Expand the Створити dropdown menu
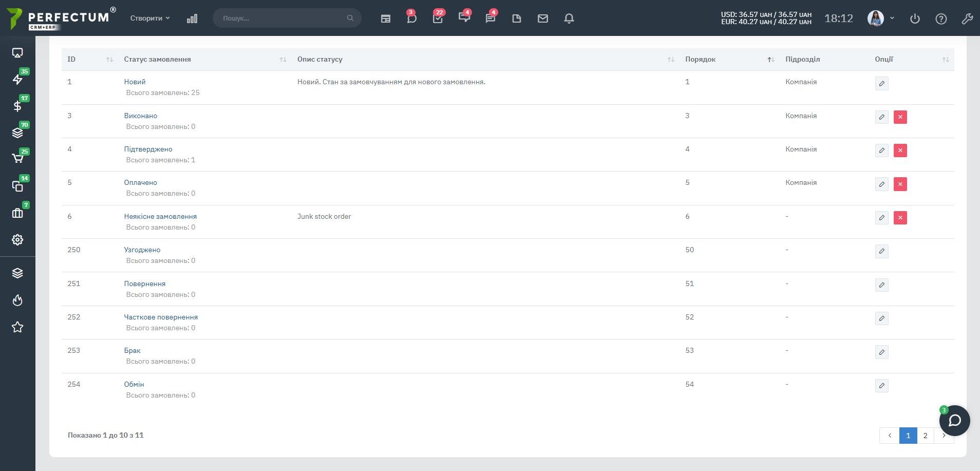The height and width of the screenshot is (471, 980). pyautogui.click(x=149, y=18)
